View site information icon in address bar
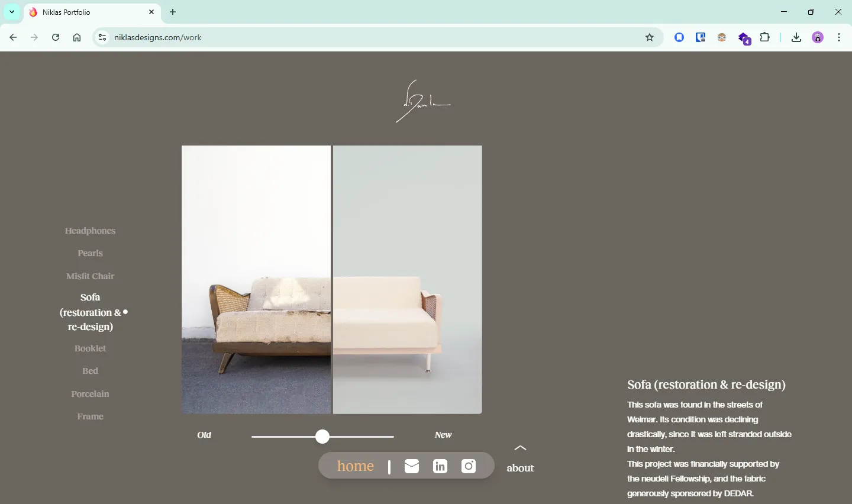The width and height of the screenshot is (852, 504). point(102,37)
